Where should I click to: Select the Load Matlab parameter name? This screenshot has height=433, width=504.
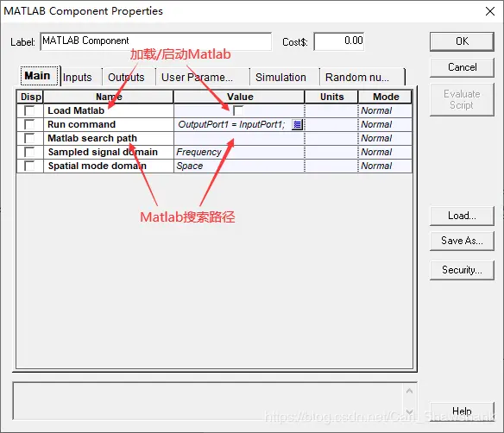(76, 110)
